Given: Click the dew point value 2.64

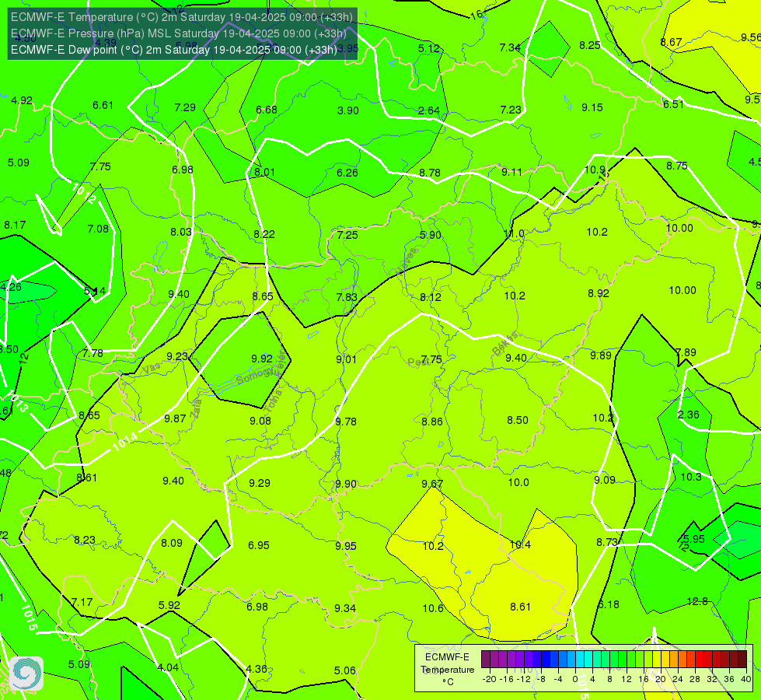Looking at the screenshot, I should pos(429,110).
